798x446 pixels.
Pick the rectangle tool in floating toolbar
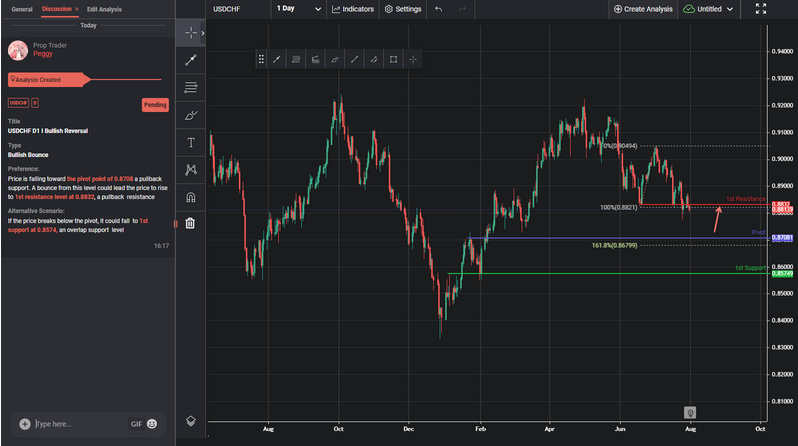click(x=393, y=60)
